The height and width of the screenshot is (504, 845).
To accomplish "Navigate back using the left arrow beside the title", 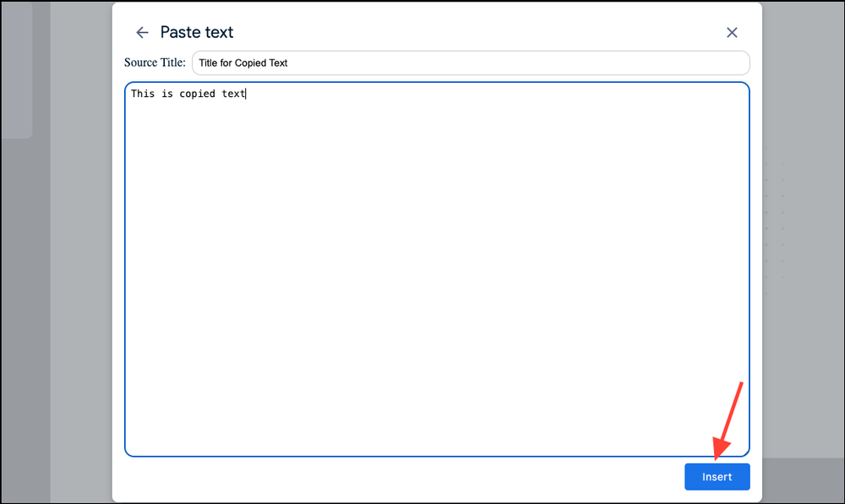I will pos(141,32).
